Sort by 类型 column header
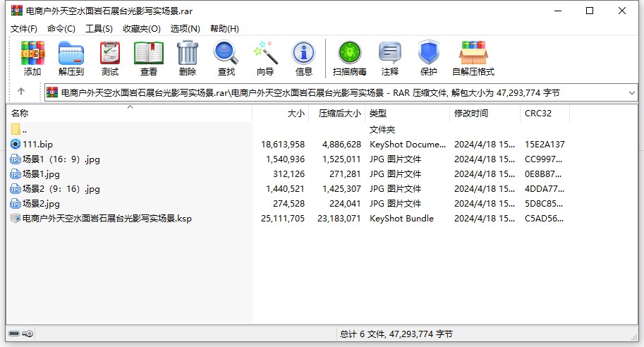 point(407,114)
